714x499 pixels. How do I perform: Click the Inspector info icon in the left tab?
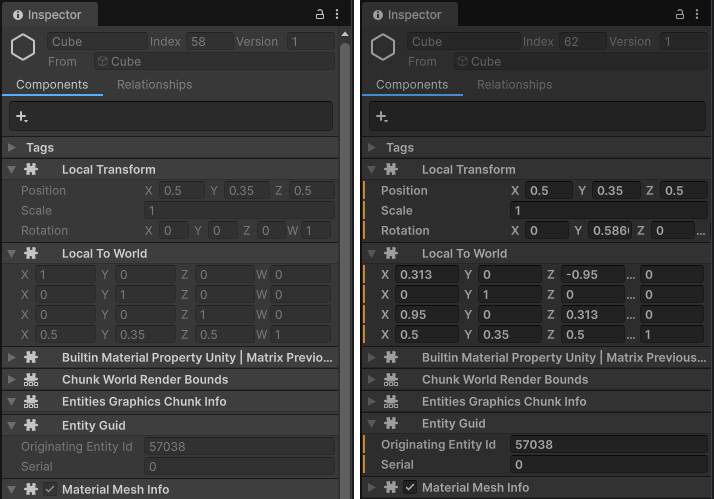coord(18,15)
